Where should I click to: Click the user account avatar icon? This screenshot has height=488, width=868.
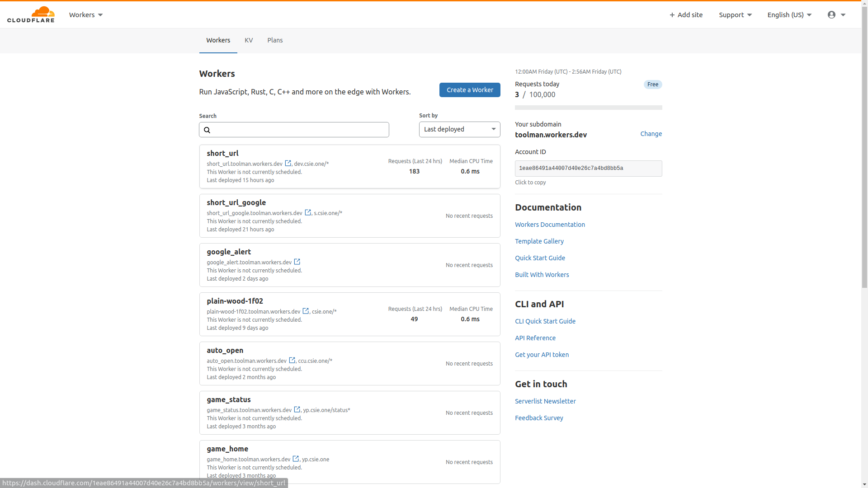tap(831, 15)
